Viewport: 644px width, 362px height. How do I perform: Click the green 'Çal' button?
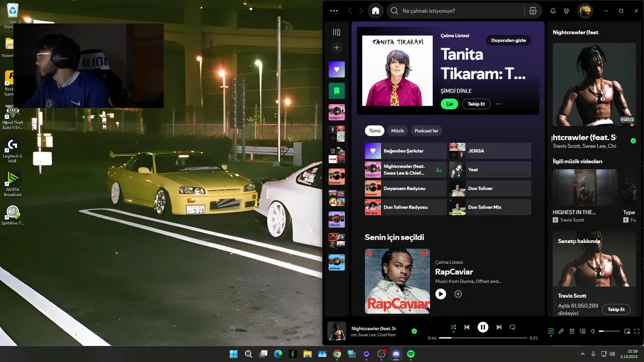[449, 104]
